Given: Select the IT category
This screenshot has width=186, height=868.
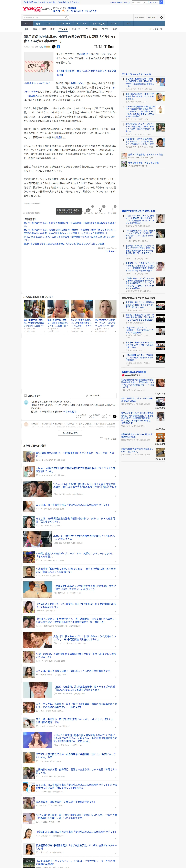Looking at the screenshot, I should (86, 29).
